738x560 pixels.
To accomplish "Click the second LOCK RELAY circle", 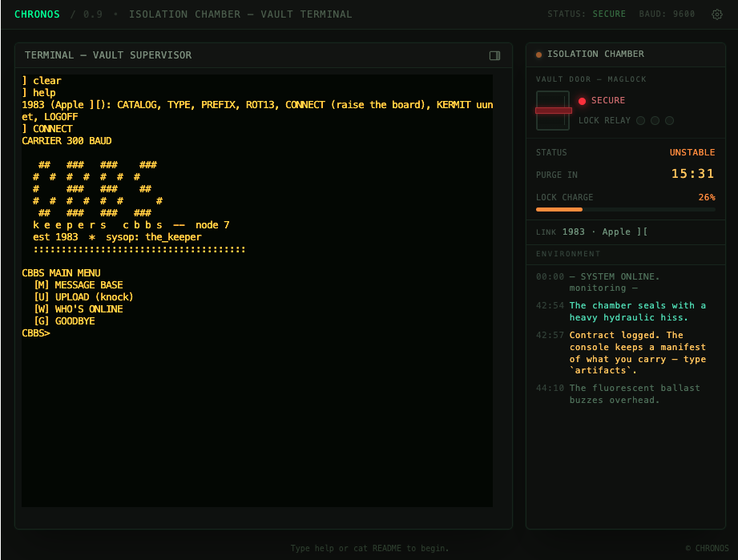I will pos(655,120).
